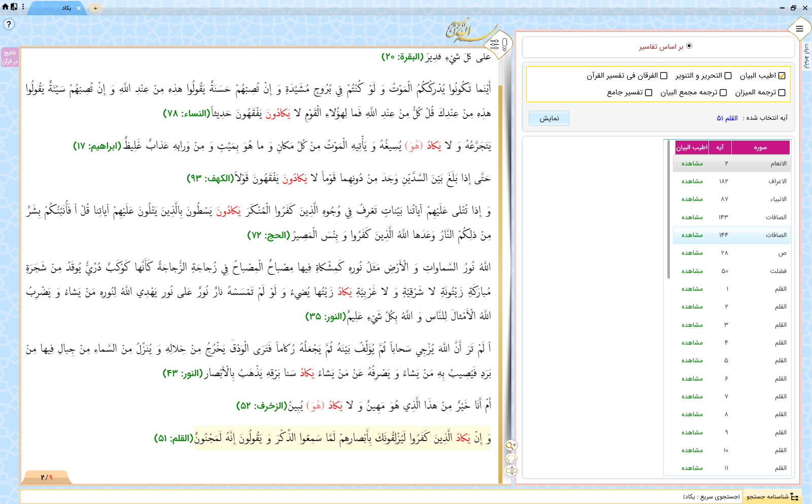This screenshot has height=504, width=812.
Task: Click the القلم ۵۱ selected verse link
Action: [x=727, y=118]
